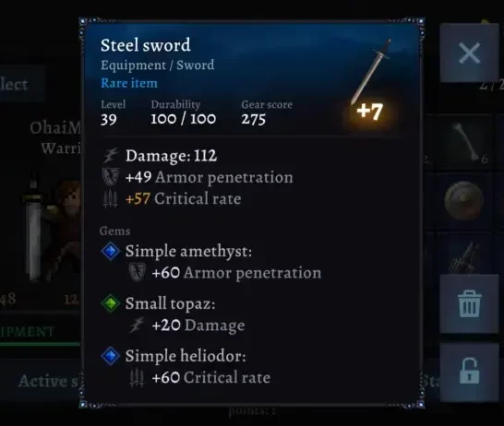Screen dimensions: 504x426
Task: Click the shield Armor penetration stat icon
Action: (x=110, y=177)
